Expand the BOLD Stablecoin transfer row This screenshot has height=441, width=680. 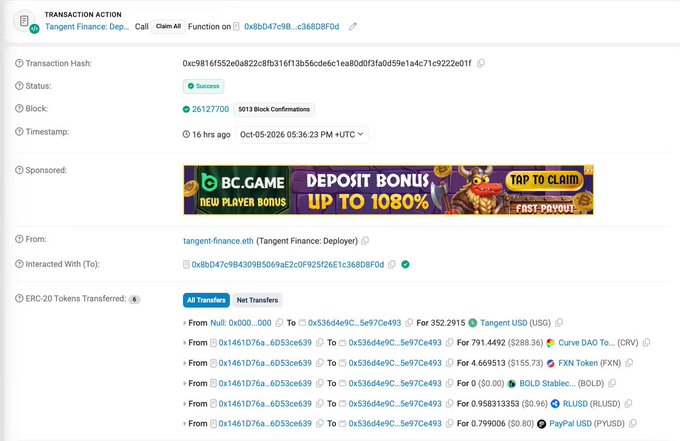click(185, 383)
